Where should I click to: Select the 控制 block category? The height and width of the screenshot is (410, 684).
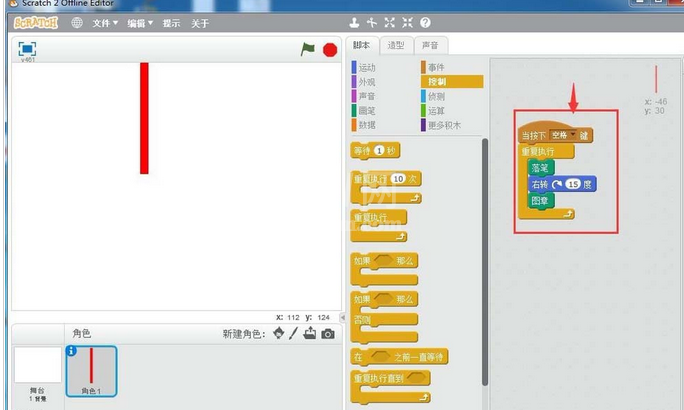click(x=452, y=82)
